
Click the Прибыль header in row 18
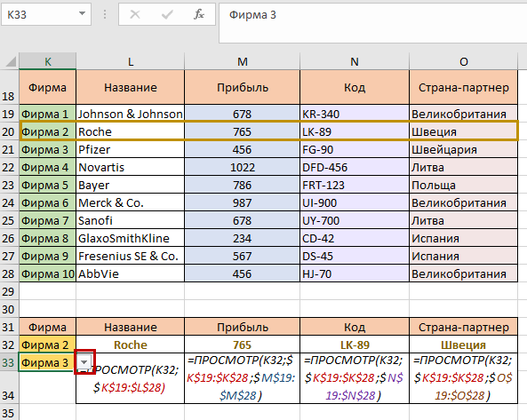[x=242, y=87]
